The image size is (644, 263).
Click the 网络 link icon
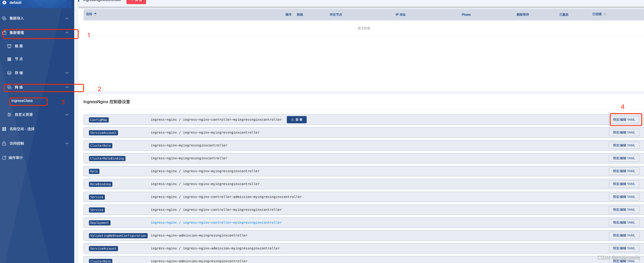pyautogui.click(x=9, y=87)
